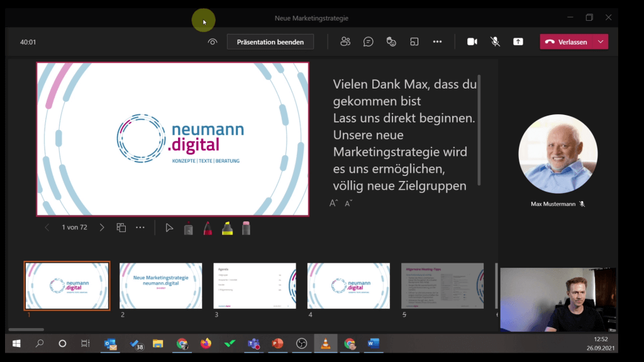Screen dimensions: 644x362
Task: Open Outlook from the taskbar
Action: coord(111,344)
